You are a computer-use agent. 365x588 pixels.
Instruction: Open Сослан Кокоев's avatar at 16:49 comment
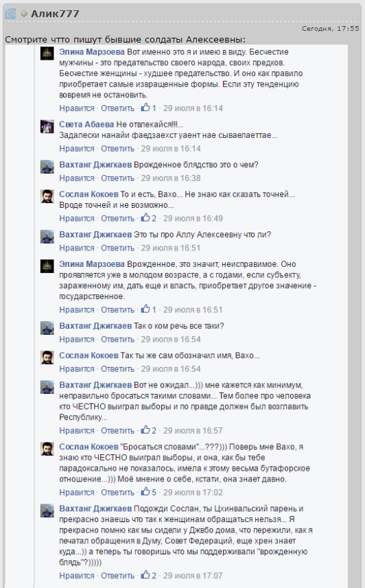(47, 196)
